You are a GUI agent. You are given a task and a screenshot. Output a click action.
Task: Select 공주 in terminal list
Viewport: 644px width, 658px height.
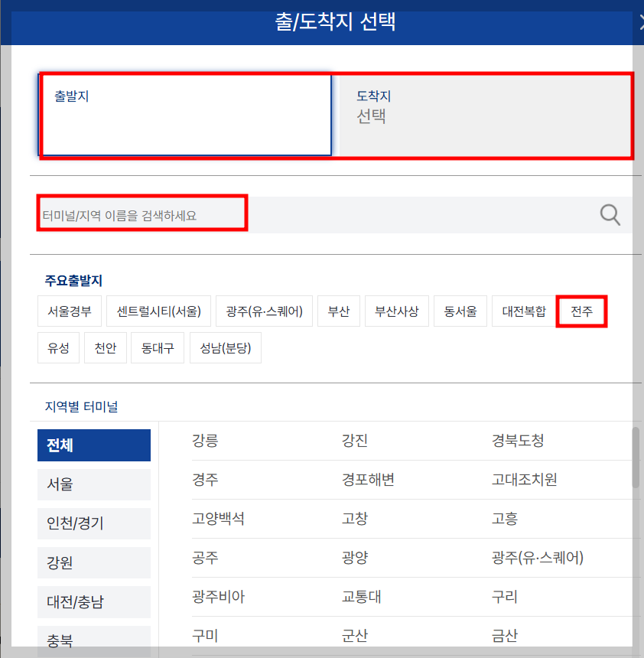coord(205,558)
